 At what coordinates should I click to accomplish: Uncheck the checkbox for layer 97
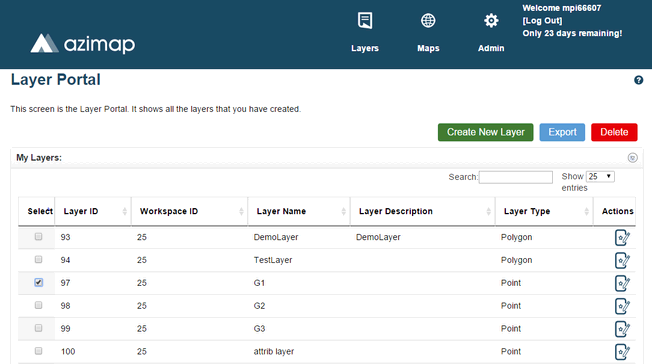point(38,282)
